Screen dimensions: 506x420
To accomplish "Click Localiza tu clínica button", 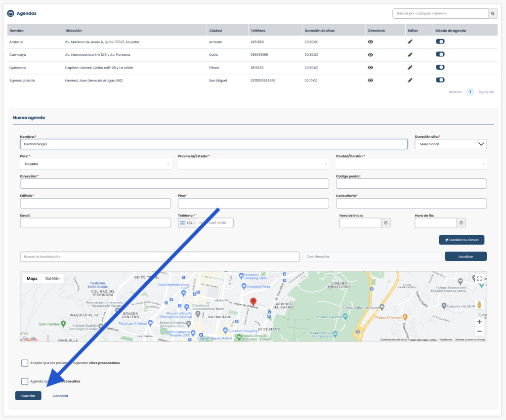I will tap(462, 240).
